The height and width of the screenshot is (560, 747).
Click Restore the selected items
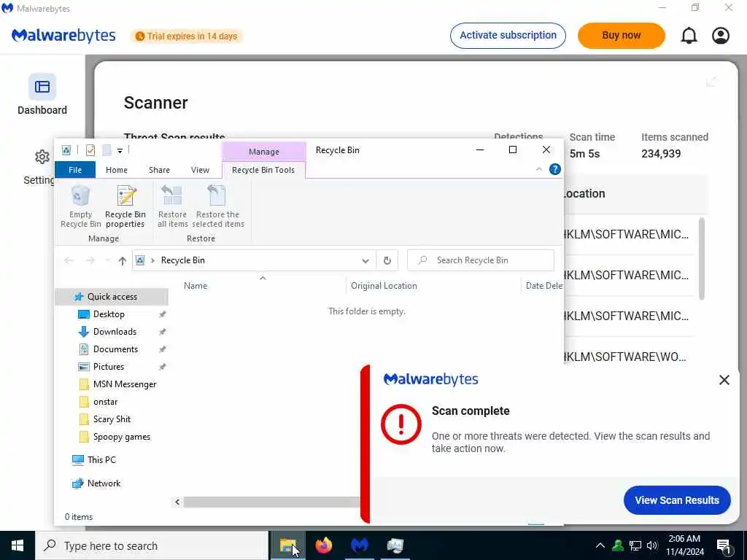click(x=217, y=207)
